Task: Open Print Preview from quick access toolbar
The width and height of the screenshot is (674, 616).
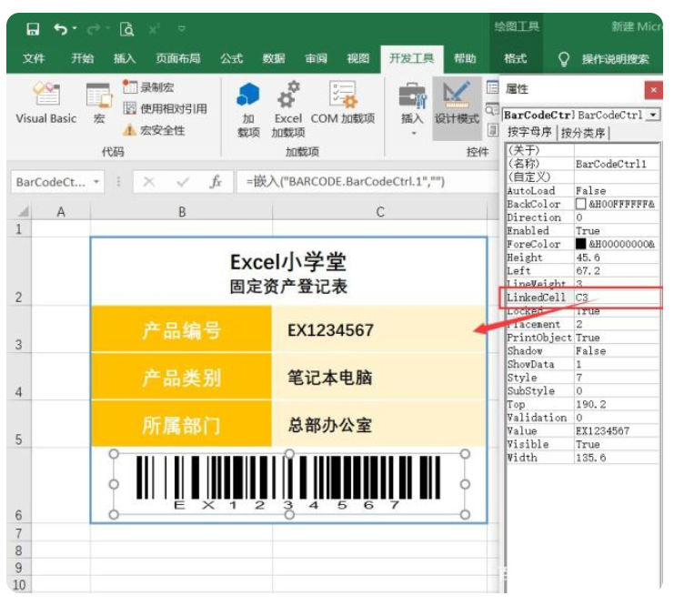Action: tap(126, 29)
